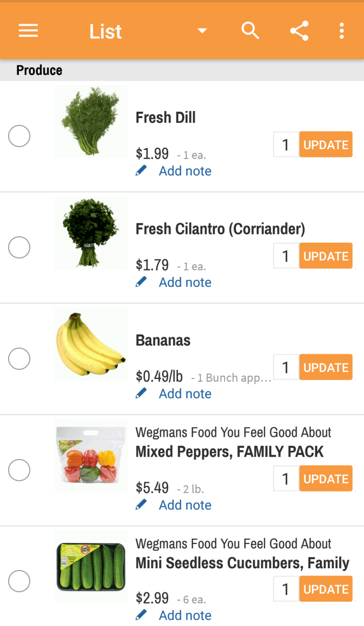Open the Bananas product image
Image resolution: width=364 pixels, height=626 pixels.
(x=91, y=345)
